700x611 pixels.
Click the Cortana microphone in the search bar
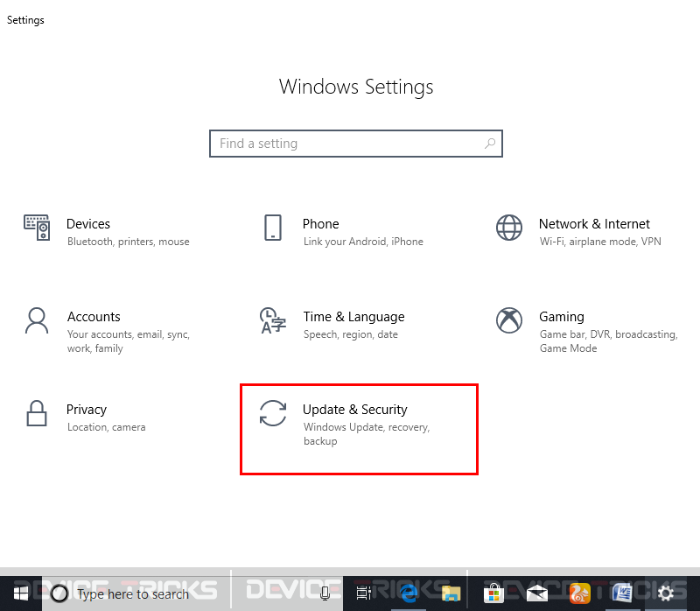[325, 593]
